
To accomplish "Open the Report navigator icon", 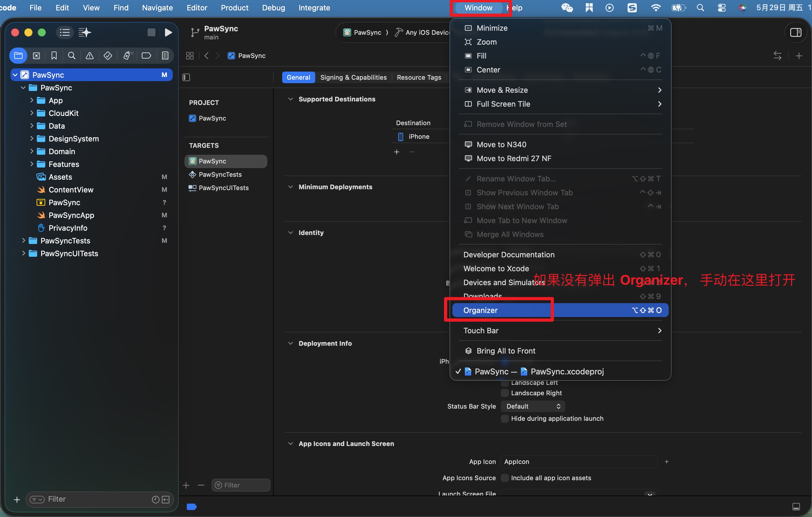I will coord(165,56).
